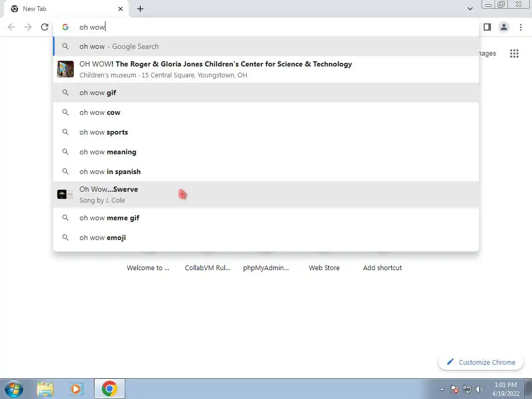Reload the page with the refresh icon

click(45, 27)
